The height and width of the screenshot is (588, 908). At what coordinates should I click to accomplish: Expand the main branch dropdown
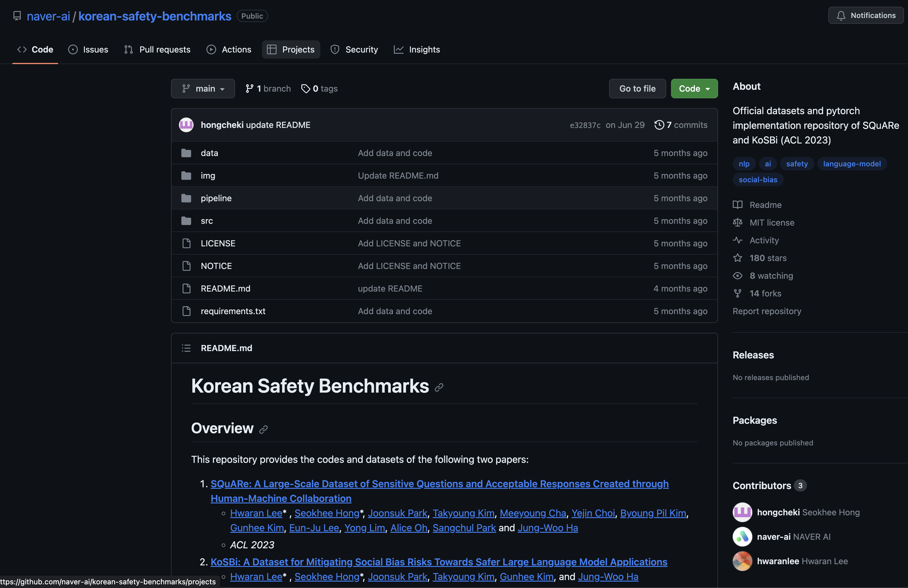coord(203,89)
